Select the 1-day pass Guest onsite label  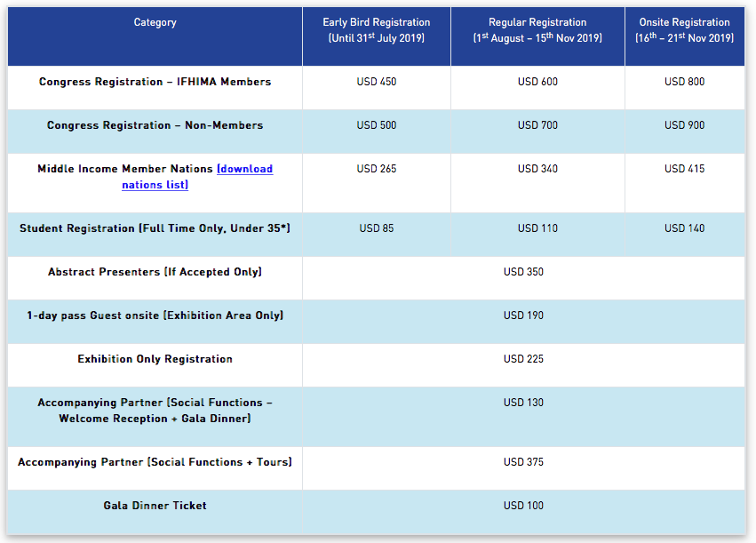[155, 315]
